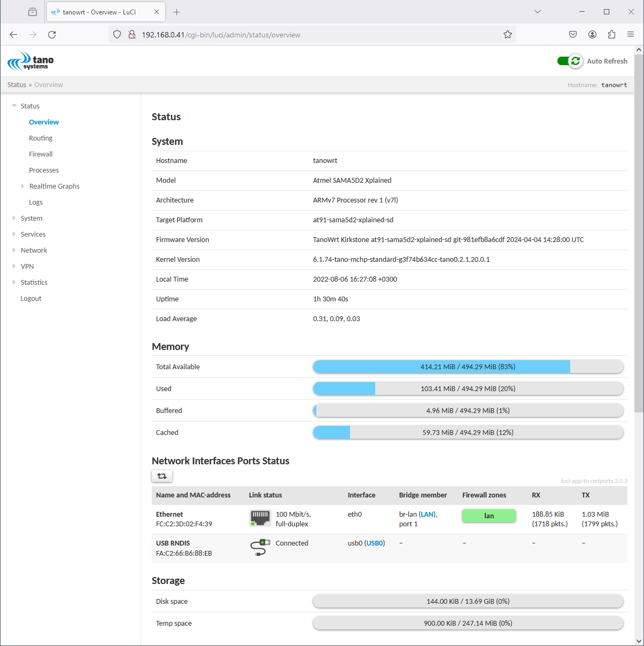The height and width of the screenshot is (646, 644).
Task: Open a new tab with the plus icon
Action: (177, 12)
